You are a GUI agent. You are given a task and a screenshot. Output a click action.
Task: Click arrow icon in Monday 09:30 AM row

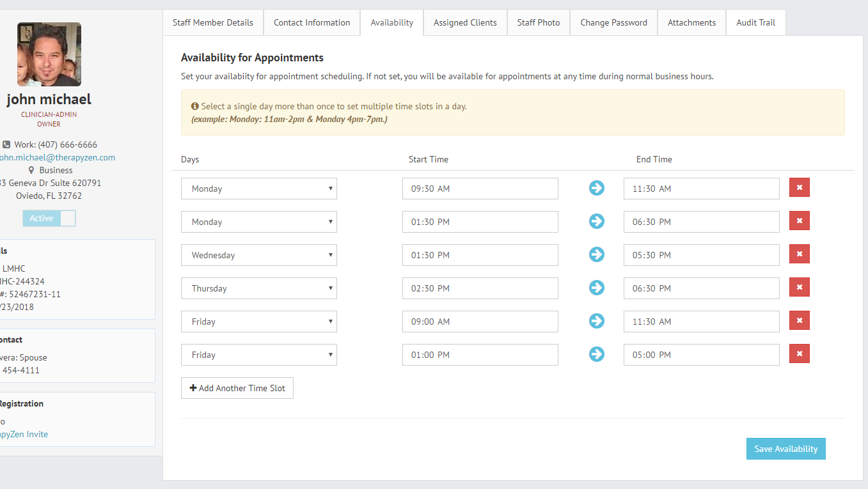[597, 188]
